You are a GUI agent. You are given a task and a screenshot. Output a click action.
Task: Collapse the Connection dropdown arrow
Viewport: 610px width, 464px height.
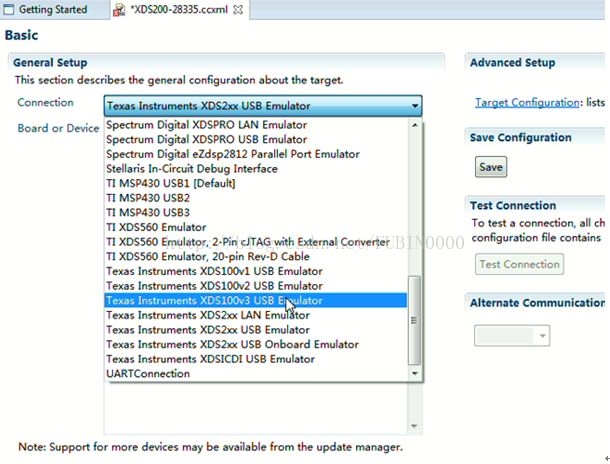tap(415, 106)
